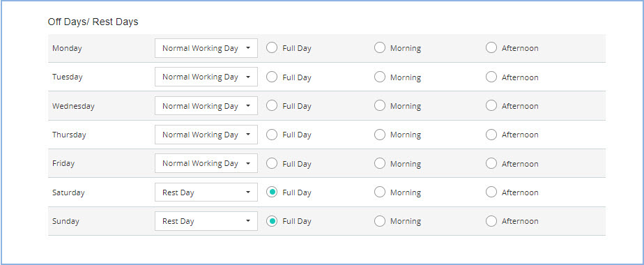644x265 pixels.
Task: Click the Monday row label
Action: coord(67,49)
